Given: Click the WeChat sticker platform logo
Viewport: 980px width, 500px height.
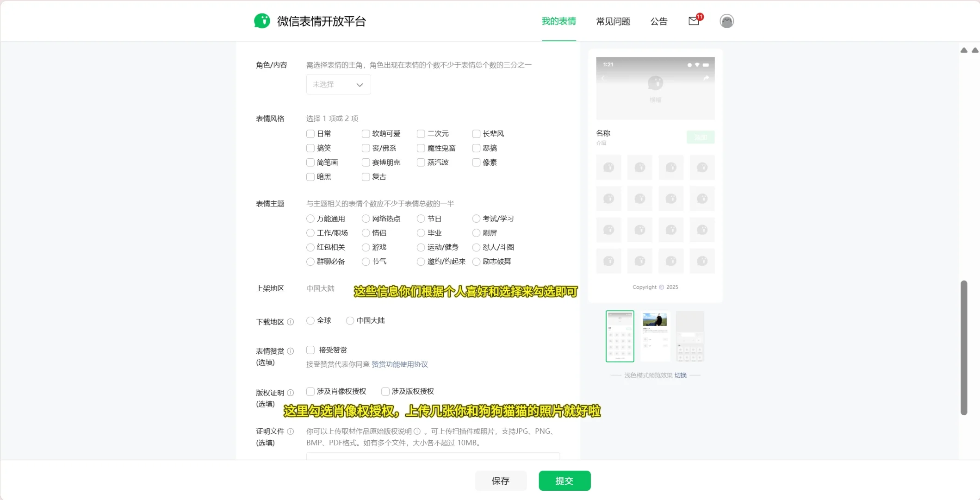Looking at the screenshot, I should tap(262, 21).
